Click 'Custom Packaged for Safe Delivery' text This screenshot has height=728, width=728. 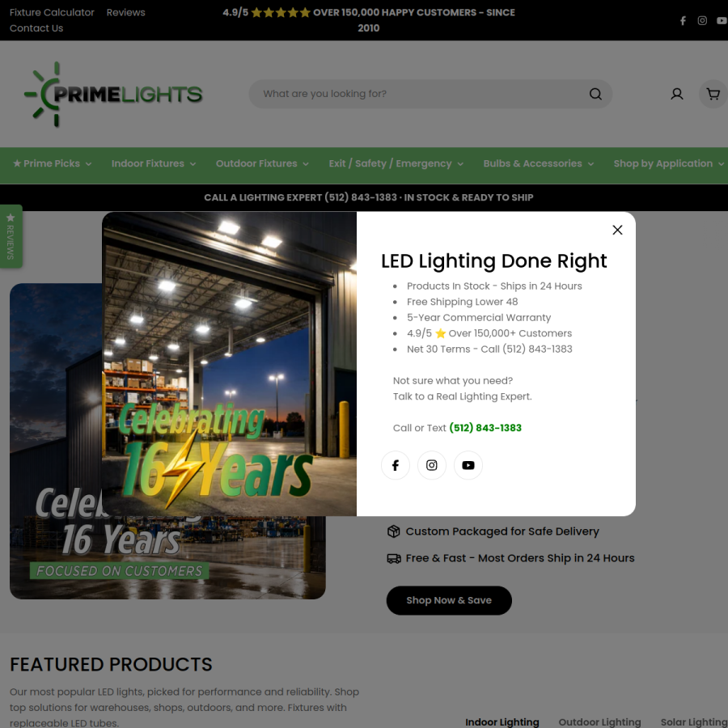click(502, 531)
